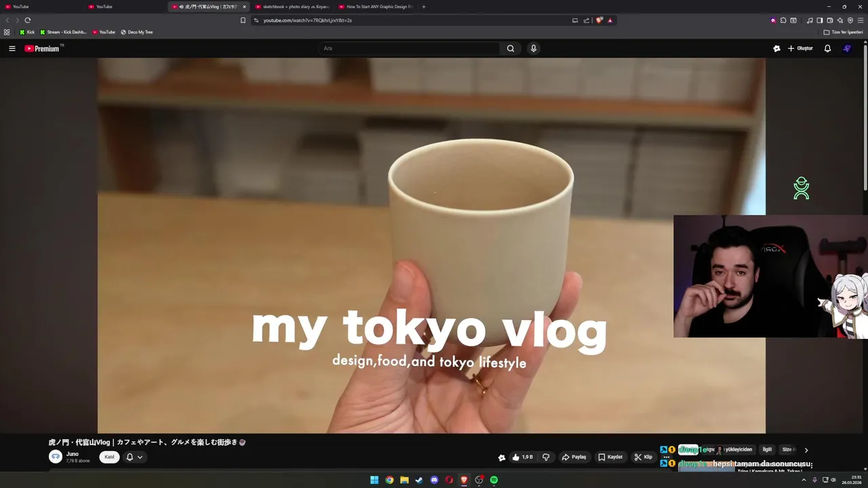The height and width of the screenshot is (488, 868).
Task: Open the YouTube guide hamburger menu
Action: 12,48
